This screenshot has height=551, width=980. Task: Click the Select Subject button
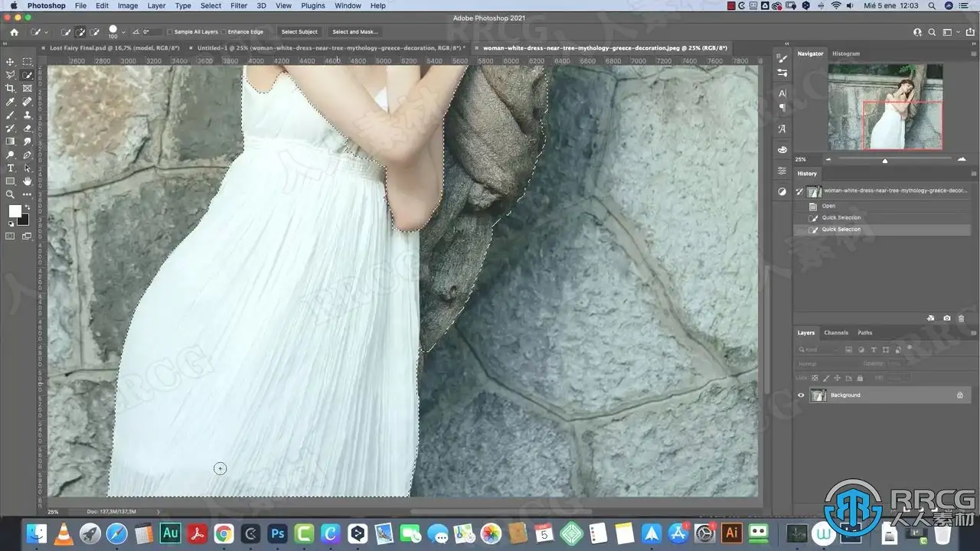[x=299, y=32]
